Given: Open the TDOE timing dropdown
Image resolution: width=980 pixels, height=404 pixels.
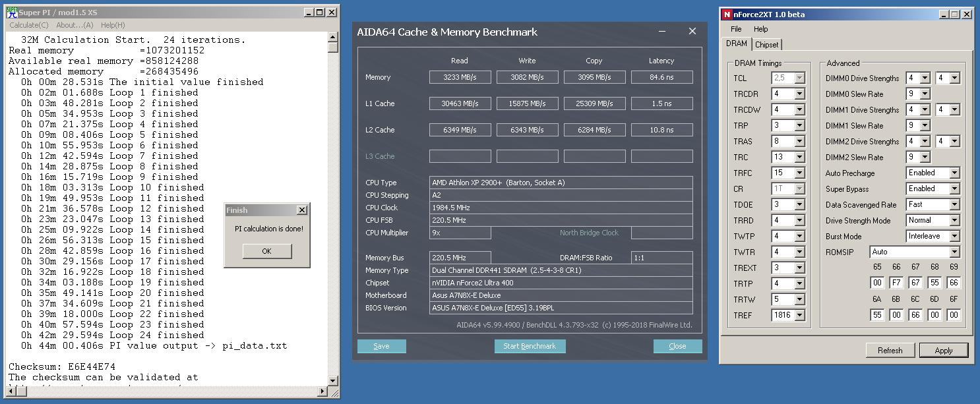Looking at the screenshot, I should pyautogui.click(x=799, y=204).
